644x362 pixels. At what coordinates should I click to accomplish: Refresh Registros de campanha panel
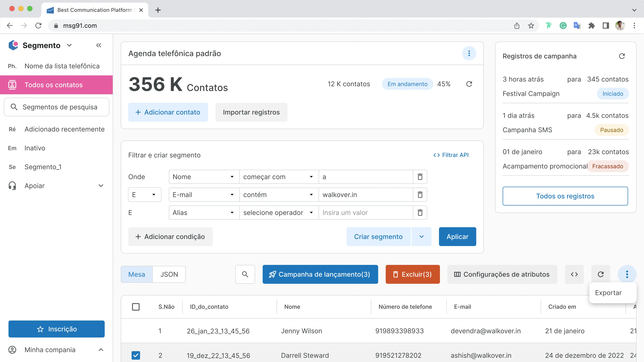(x=622, y=56)
